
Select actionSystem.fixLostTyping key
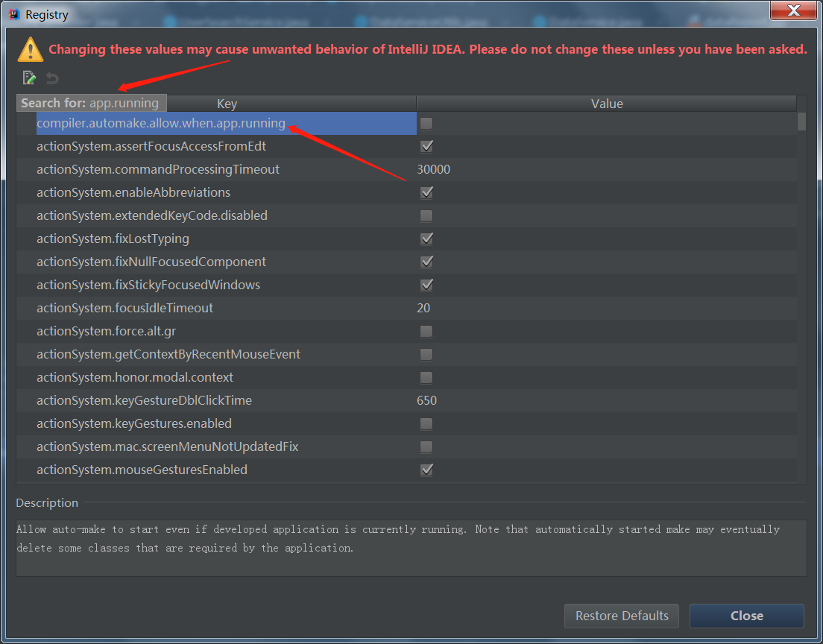pos(113,239)
